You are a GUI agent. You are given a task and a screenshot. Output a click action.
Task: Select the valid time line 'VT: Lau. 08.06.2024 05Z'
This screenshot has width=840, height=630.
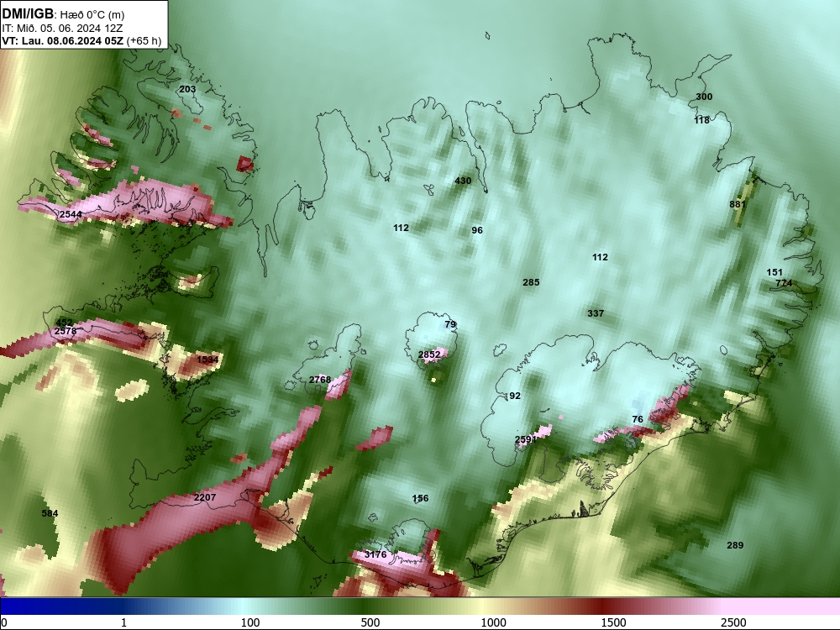63,40
